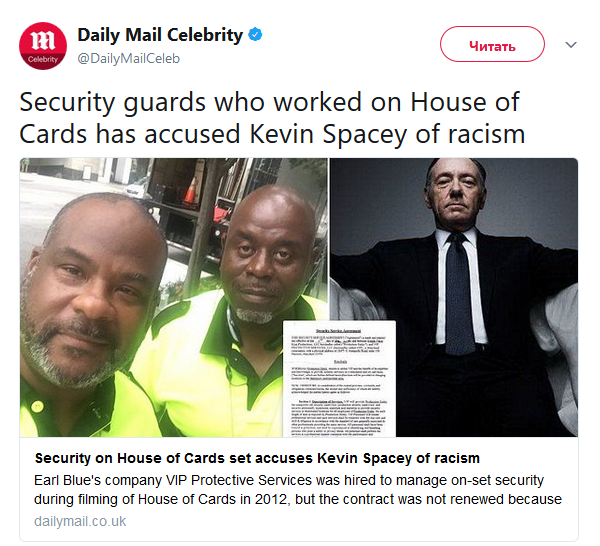Click the 'm' letter in the red logo
The width and height of the screenshot is (600, 546).
pyautogui.click(x=43, y=40)
